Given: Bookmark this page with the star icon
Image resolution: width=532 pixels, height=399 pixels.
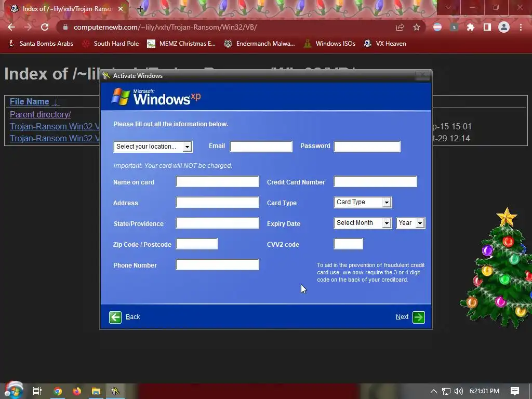Looking at the screenshot, I should click(x=417, y=28).
